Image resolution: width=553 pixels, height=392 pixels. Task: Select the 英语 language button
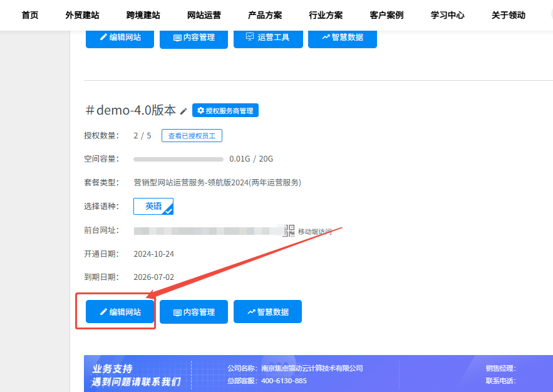coord(152,206)
